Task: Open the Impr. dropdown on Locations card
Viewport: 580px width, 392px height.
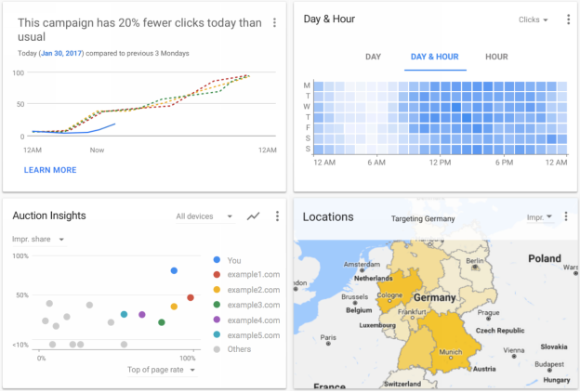Action: [539, 216]
